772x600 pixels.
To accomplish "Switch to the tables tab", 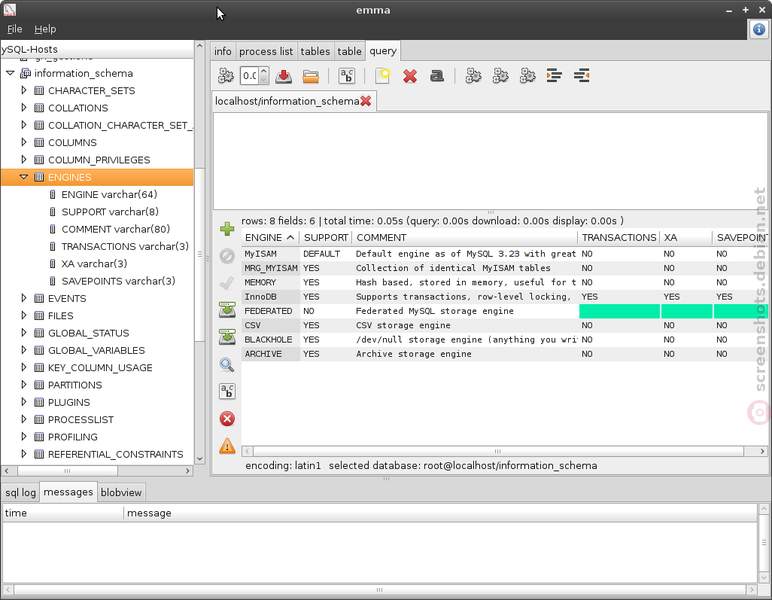I will (315, 51).
